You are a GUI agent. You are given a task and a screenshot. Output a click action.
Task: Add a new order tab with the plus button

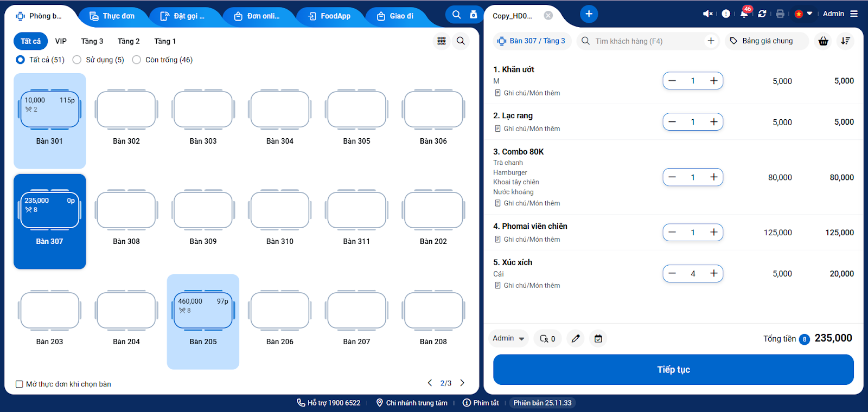pyautogui.click(x=589, y=14)
